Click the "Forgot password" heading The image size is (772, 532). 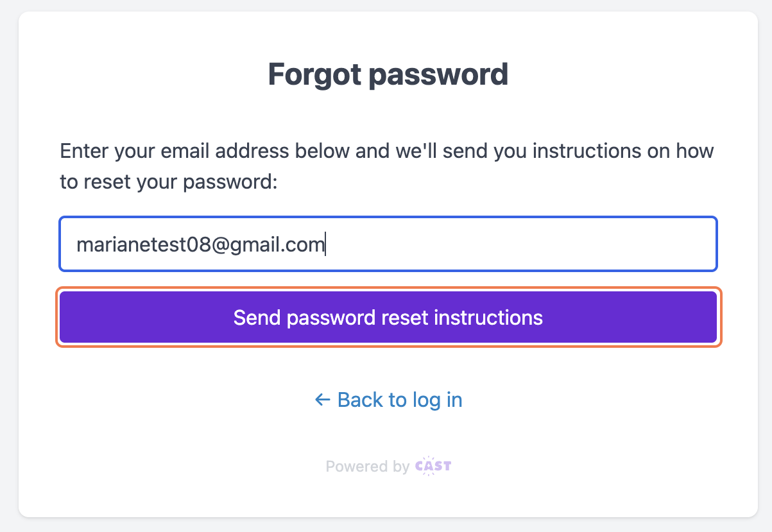pyautogui.click(x=388, y=74)
